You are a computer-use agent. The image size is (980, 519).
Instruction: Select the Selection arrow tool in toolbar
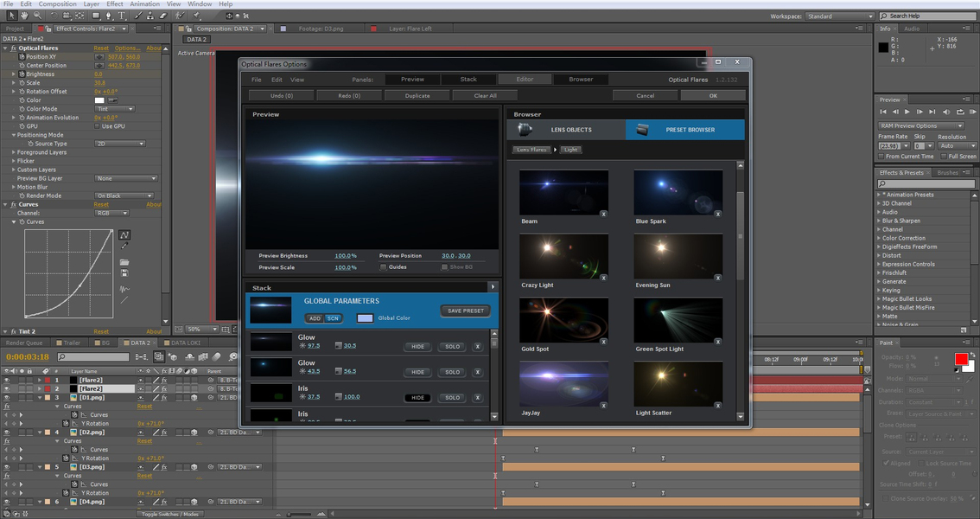pyautogui.click(x=12, y=16)
